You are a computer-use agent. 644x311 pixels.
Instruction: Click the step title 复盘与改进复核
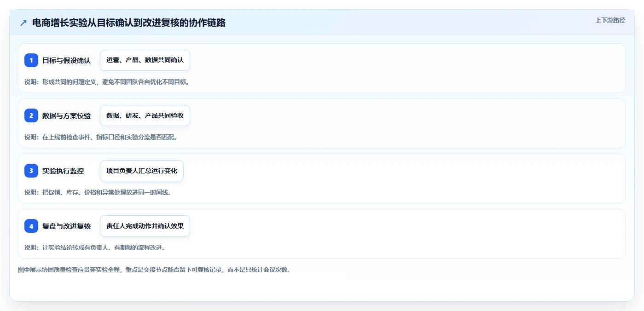click(x=67, y=226)
